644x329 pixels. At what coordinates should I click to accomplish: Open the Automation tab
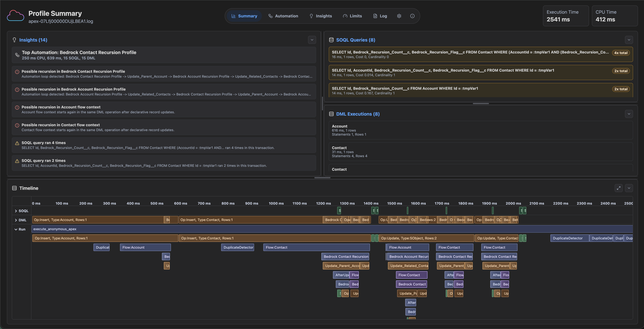(283, 16)
